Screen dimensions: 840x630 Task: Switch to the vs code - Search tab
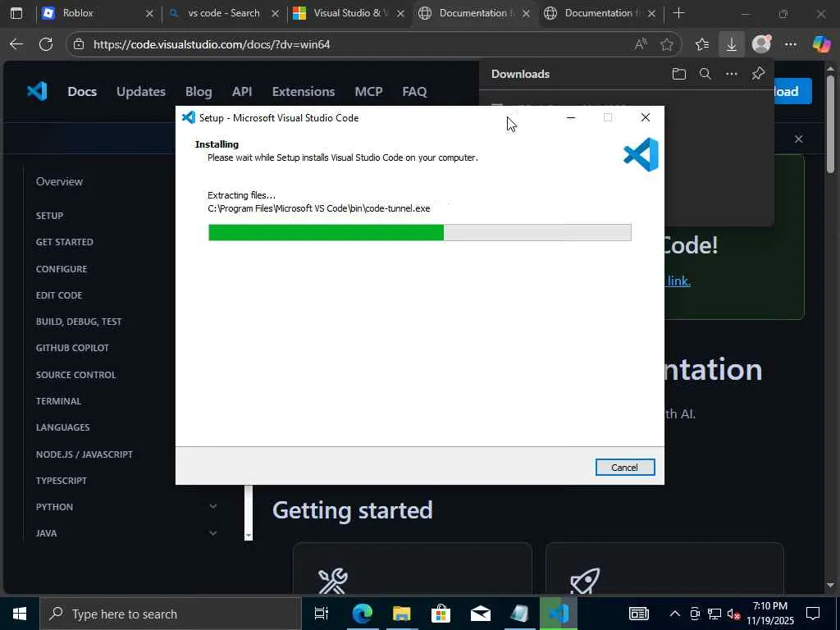click(x=223, y=13)
